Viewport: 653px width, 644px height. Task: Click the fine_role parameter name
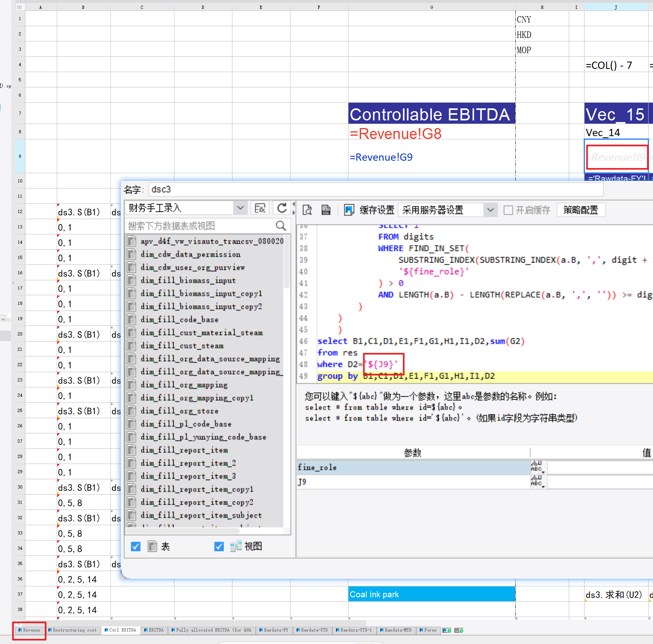click(317, 467)
